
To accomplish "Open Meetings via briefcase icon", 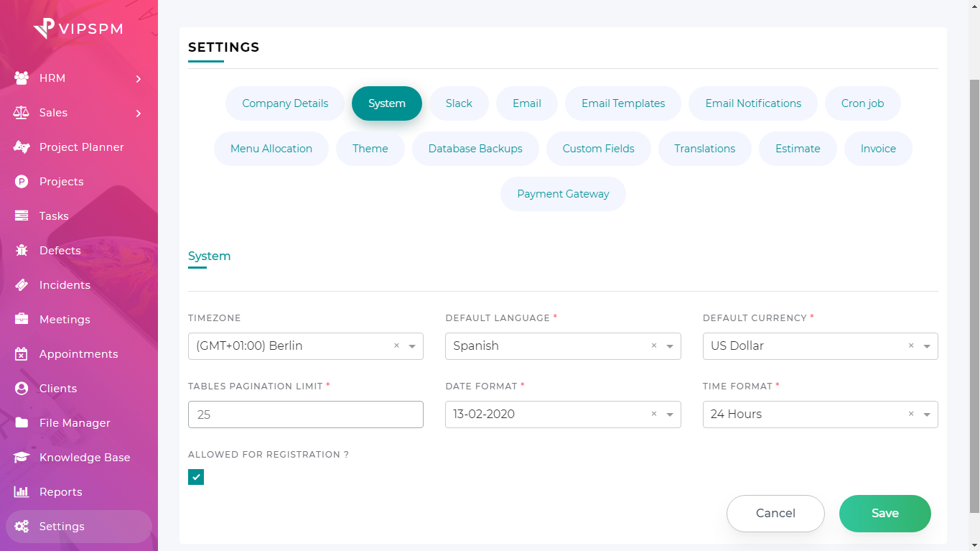I will click(22, 320).
